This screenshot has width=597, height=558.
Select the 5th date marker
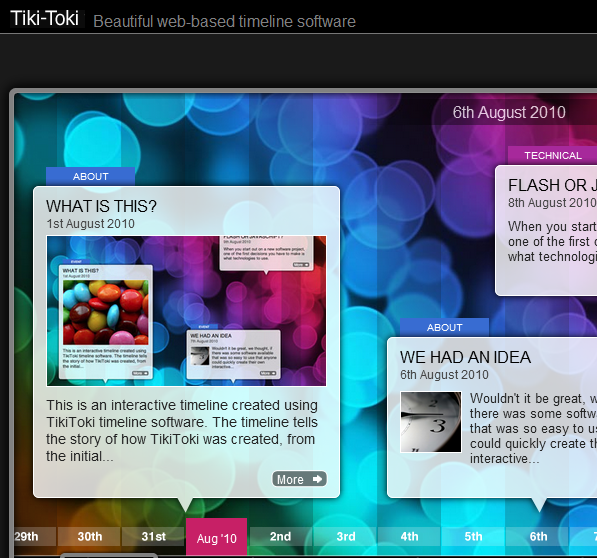473,536
